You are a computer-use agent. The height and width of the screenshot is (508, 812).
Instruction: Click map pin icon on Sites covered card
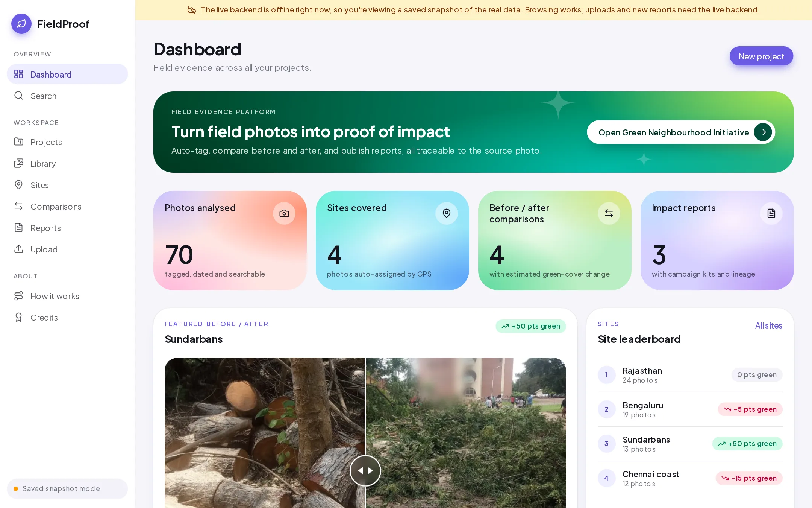447,213
